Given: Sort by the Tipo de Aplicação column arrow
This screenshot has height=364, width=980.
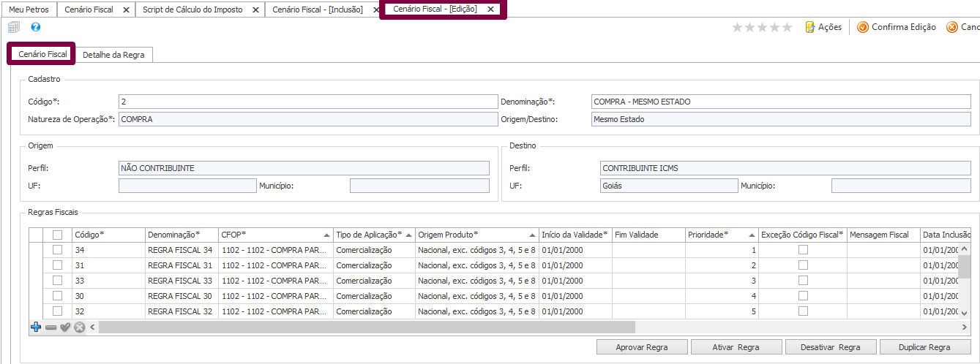Looking at the screenshot, I should tap(408, 235).
